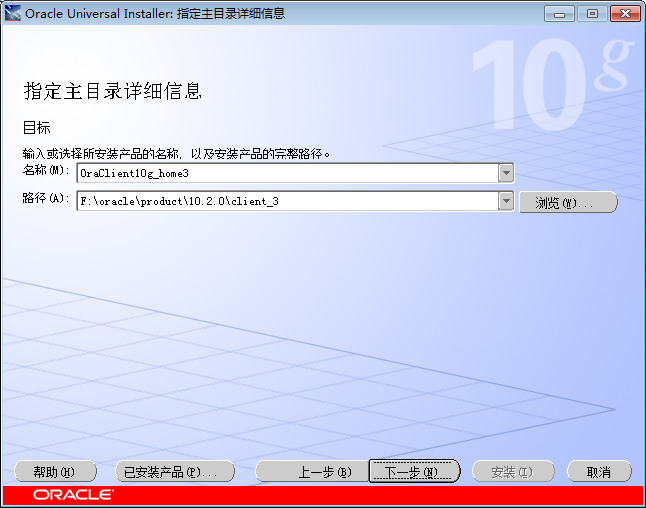Click the 取消 (Cancel) button
Screen dimensions: 646x508
[x=599, y=471]
